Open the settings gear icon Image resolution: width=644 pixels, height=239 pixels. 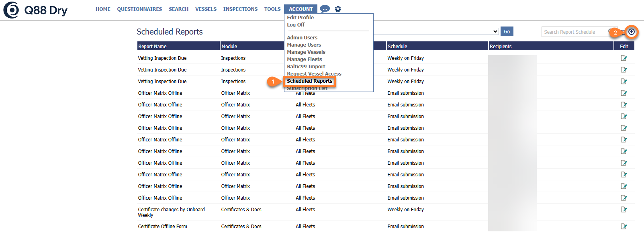coord(338,9)
